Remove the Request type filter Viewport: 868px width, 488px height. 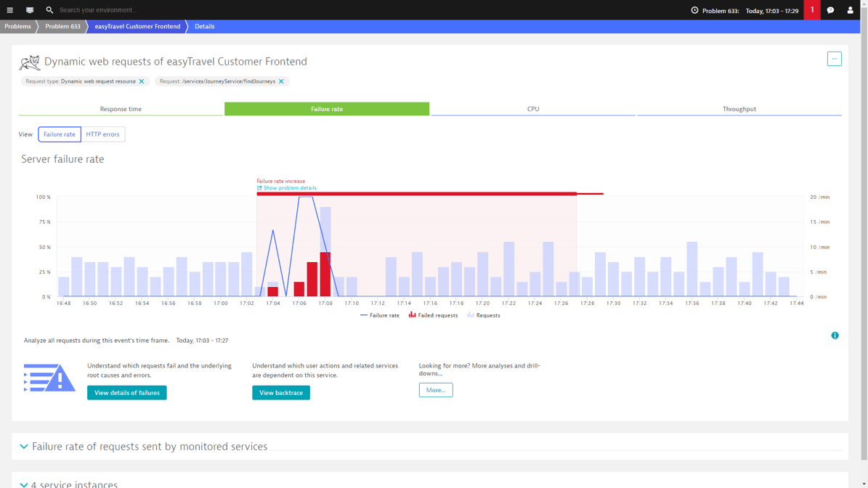[x=142, y=81]
